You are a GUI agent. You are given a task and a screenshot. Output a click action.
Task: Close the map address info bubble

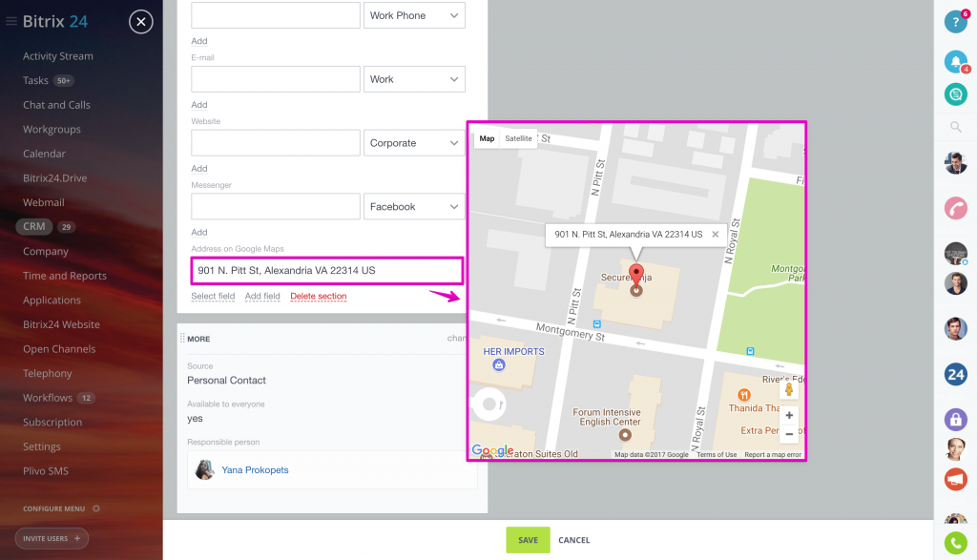(x=716, y=235)
